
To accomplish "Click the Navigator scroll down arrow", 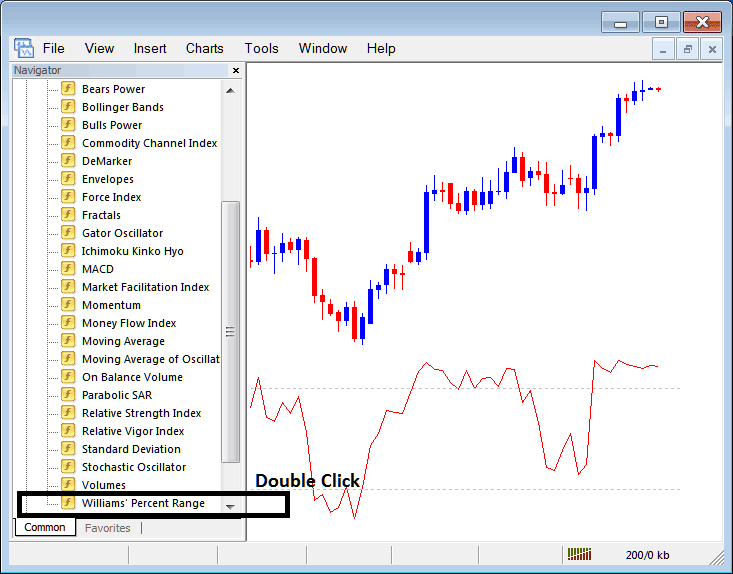I will 230,506.
